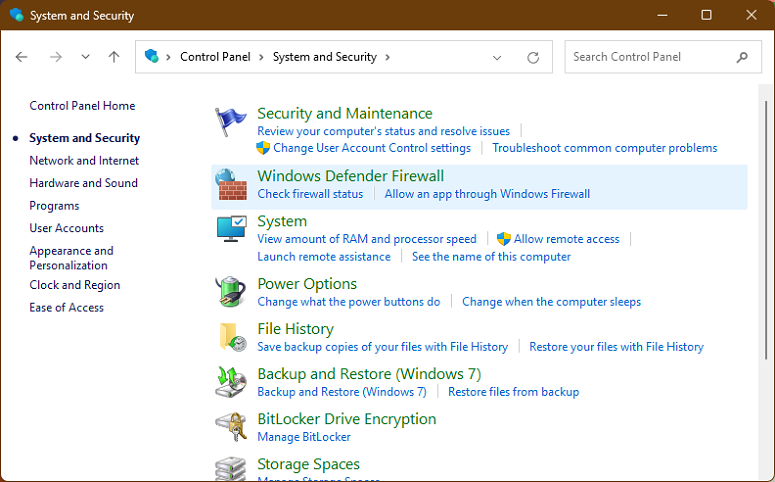The image size is (775, 482).
Task: Click Control Panel breadcrumb
Action: pos(215,57)
